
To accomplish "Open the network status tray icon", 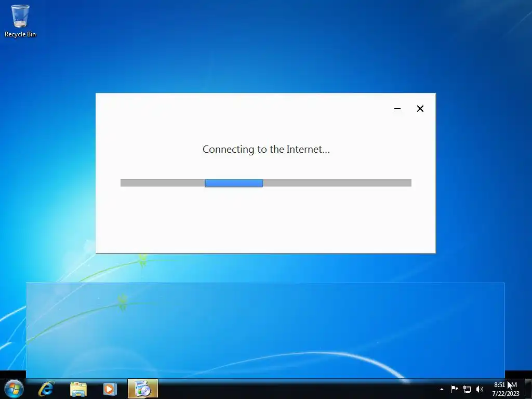I will click(467, 389).
